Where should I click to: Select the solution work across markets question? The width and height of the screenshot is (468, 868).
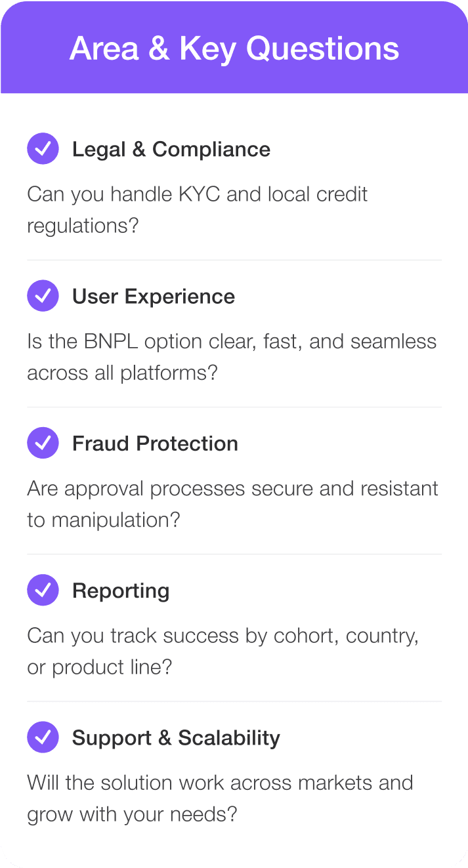(220, 798)
